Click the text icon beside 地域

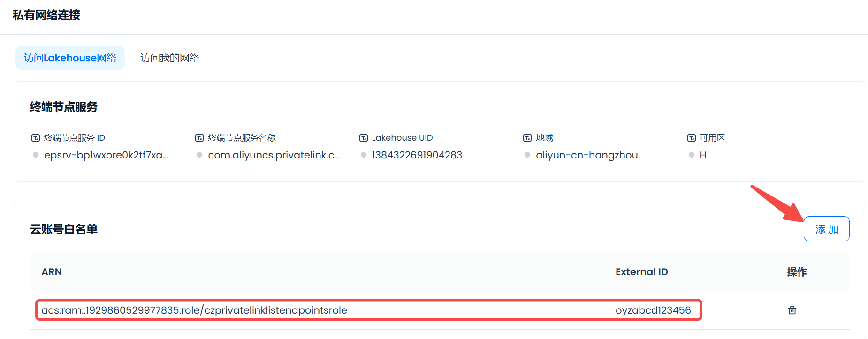click(527, 138)
